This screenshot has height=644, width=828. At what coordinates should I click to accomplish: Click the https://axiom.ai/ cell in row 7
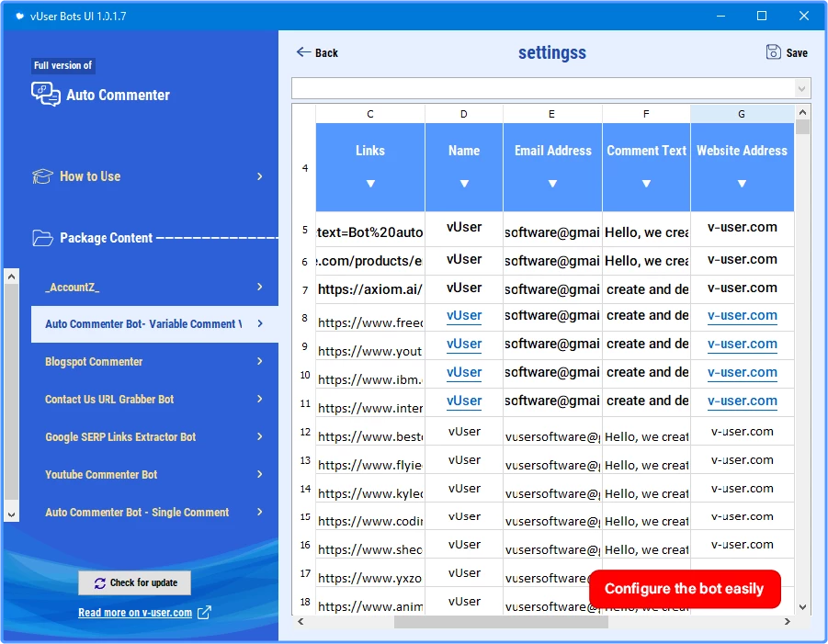[370, 289]
